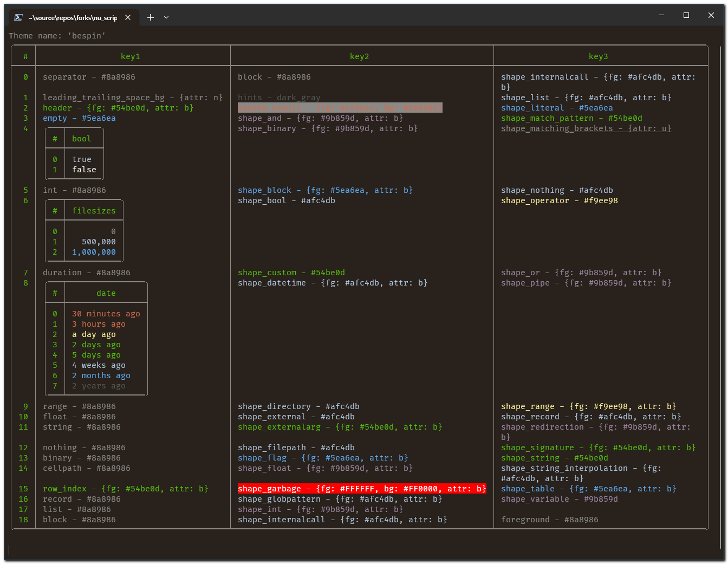728x564 pixels.
Task: Click the underlined shape_matching_brackets text
Action: [586, 128]
